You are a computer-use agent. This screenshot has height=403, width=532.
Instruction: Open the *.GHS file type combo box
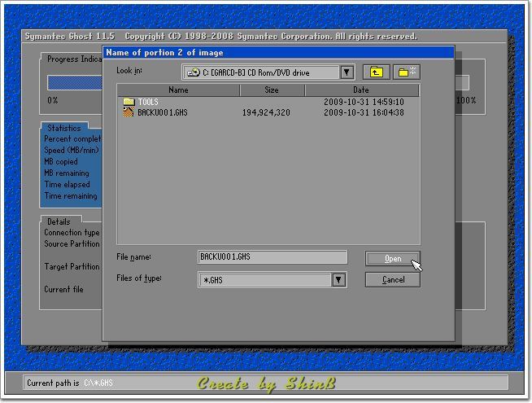[273, 280]
